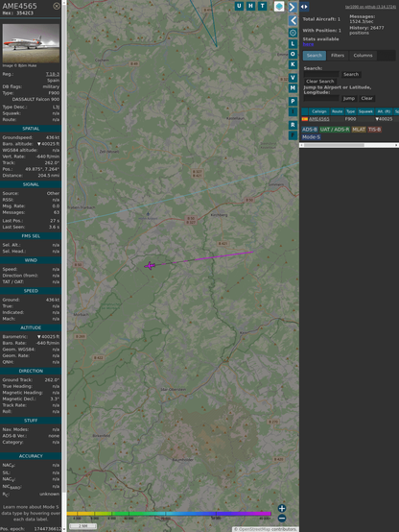Viewport: 399px width, 532px height.
Task: Toggle sidebar with double-arrow button
Action: 304,7
